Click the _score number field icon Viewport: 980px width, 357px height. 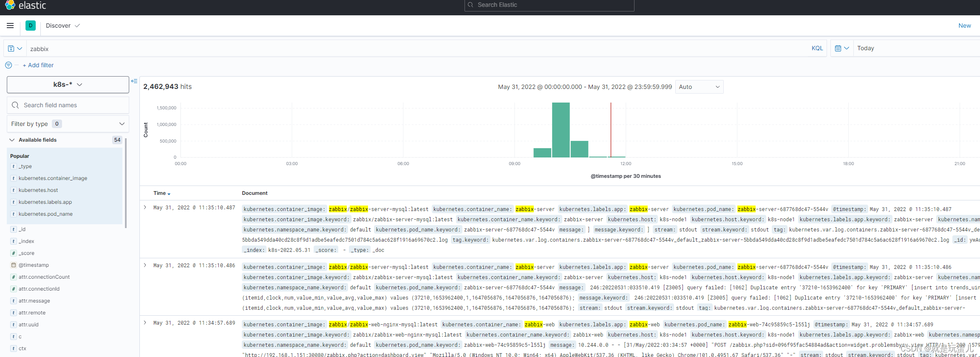point(14,253)
